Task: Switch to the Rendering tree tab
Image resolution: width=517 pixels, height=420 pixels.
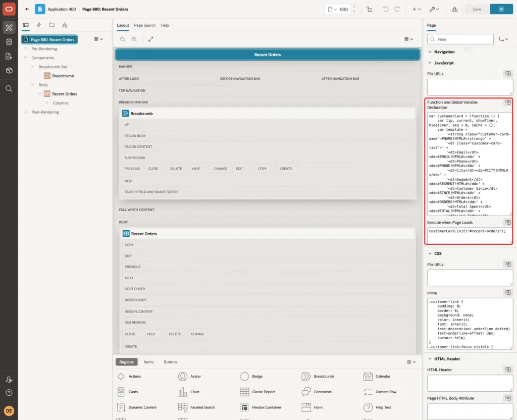Action: [26, 25]
